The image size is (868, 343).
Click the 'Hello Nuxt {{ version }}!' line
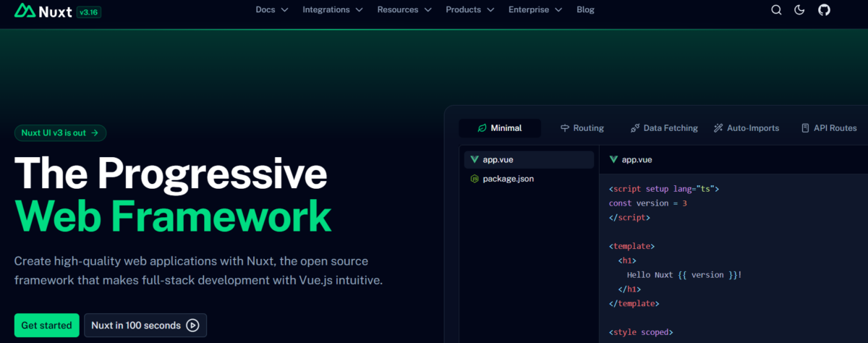pos(684,275)
